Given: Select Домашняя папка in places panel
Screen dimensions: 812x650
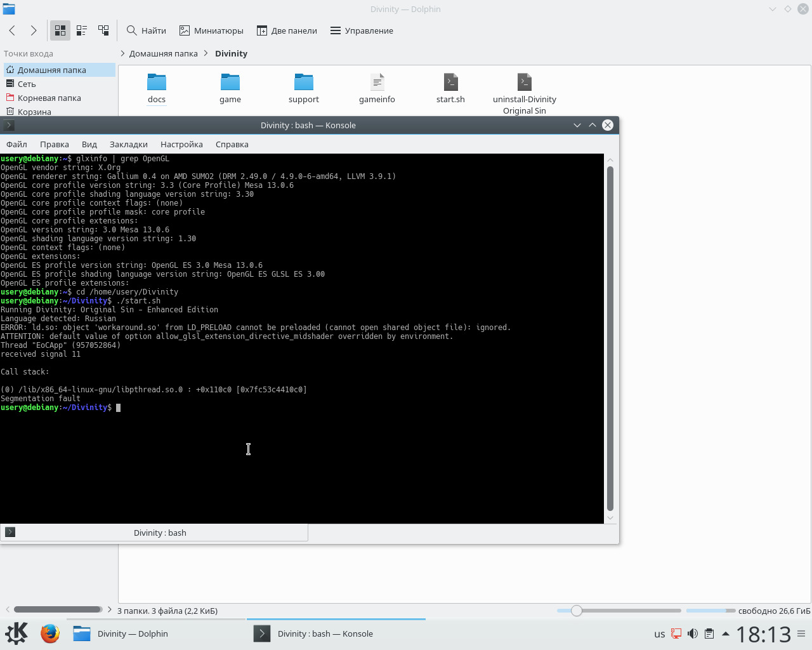Looking at the screenshot, I should pyautogui.click(x=60, y=70).
